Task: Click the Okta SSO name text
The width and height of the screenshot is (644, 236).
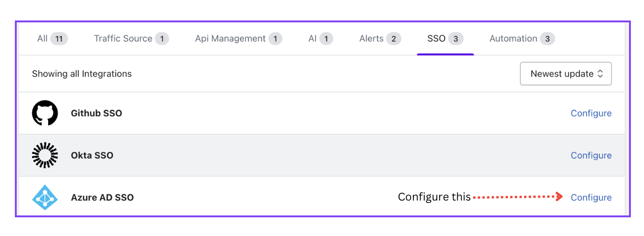Action: point(92,155)
